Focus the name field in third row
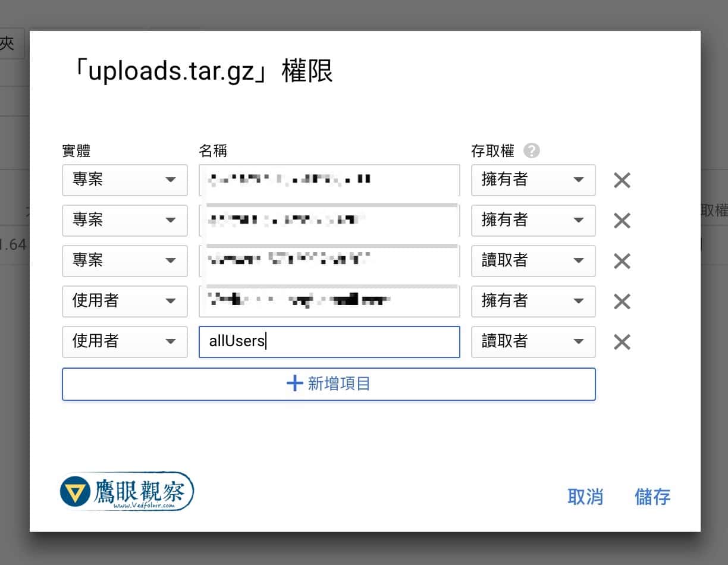This screenshot has height=565, width=728. 330,261
